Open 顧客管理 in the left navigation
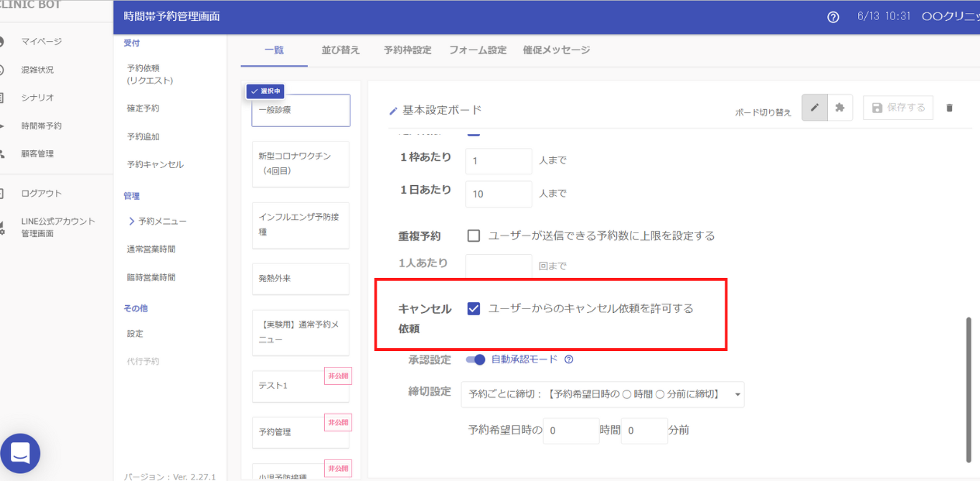980x481 pixels. click(37, 154)
